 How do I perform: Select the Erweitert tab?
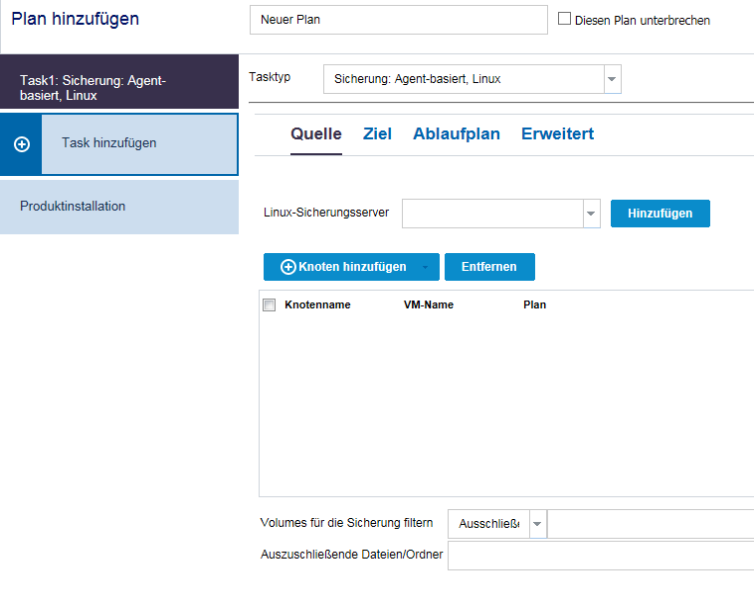(557, 134)
